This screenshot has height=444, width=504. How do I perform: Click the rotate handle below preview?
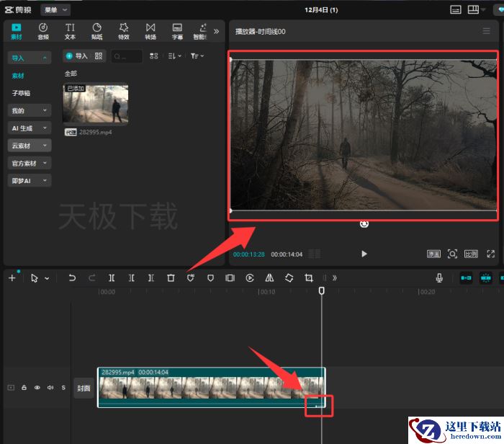[364, 223]
